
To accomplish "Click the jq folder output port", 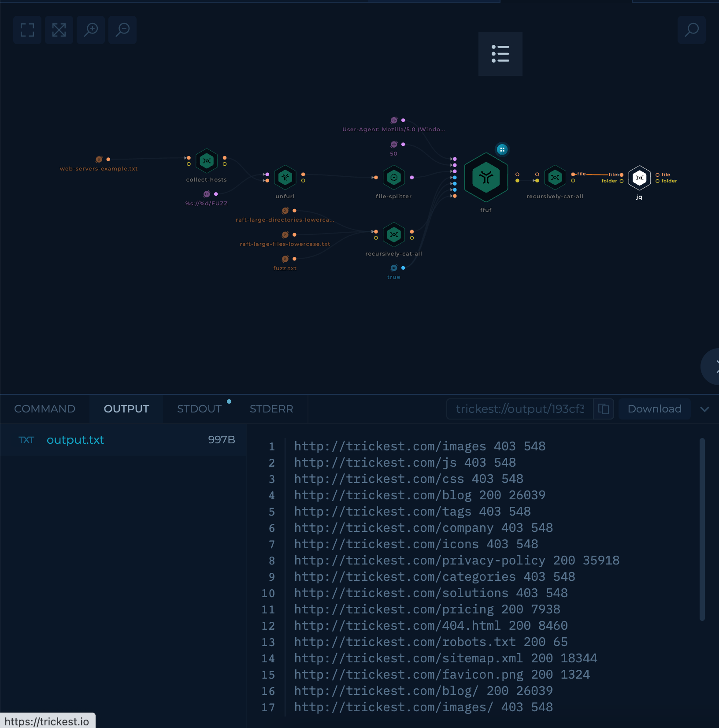I will click(x=657, y=181).
